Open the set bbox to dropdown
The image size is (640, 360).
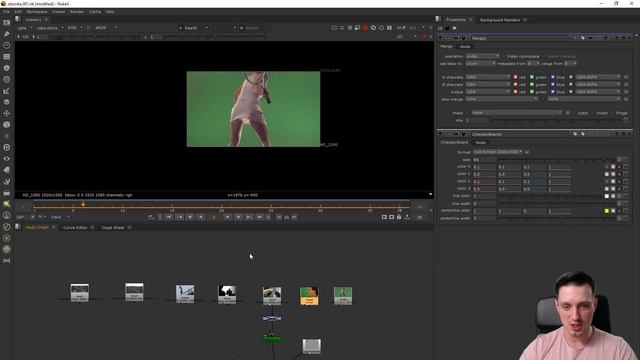tap(480, 64)
